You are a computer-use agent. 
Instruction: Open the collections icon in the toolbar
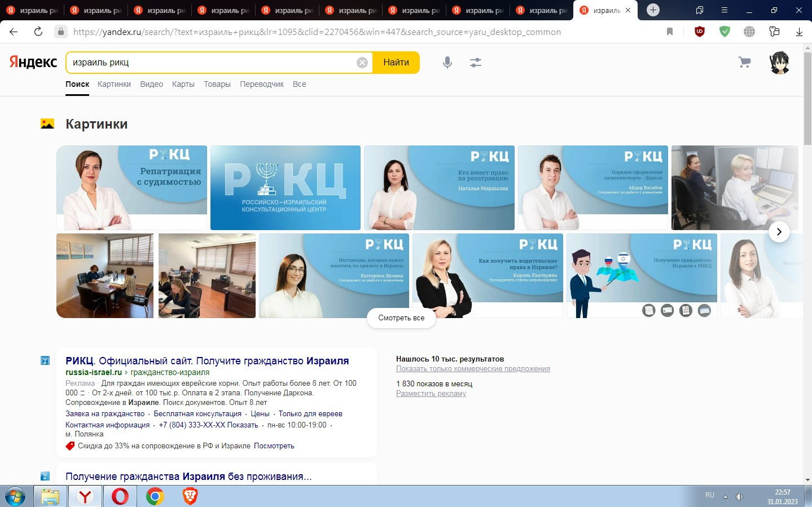(774, 32)
